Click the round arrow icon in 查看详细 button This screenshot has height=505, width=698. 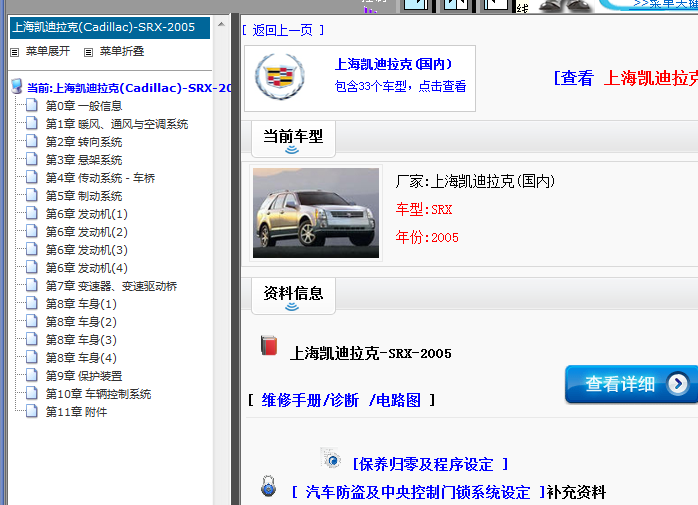coord(678,383)
